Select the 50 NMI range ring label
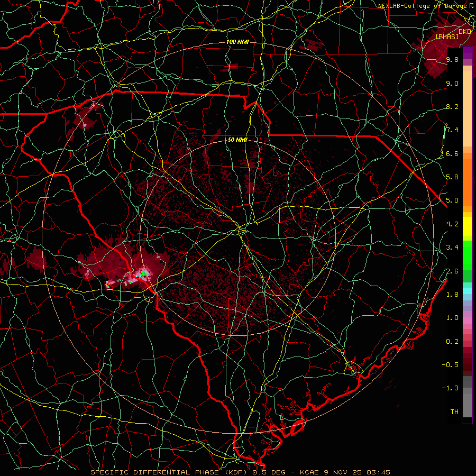 tap(237, 140)
